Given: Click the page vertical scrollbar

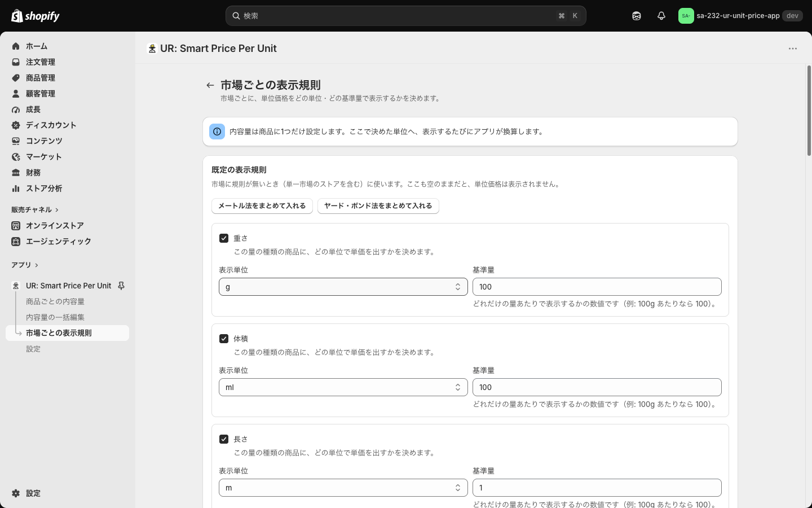Looking at the screenshot, I should 809,111.
